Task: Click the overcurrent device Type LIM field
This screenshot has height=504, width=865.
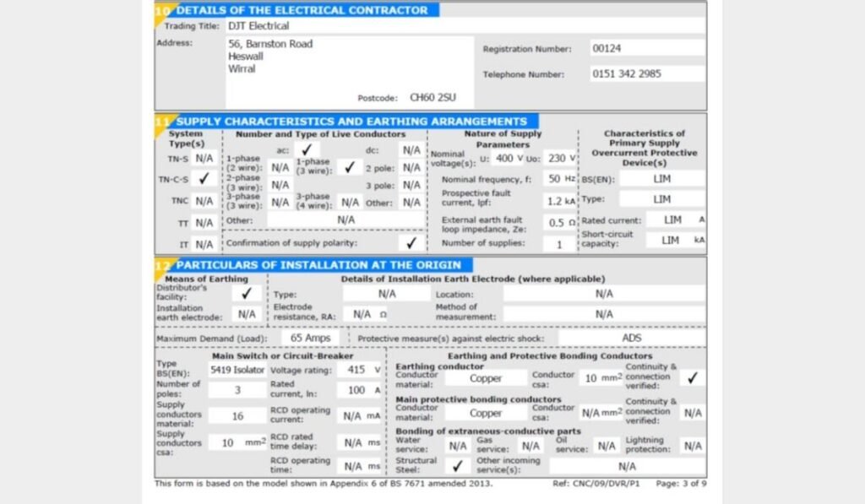Action: tap(662, 199)
